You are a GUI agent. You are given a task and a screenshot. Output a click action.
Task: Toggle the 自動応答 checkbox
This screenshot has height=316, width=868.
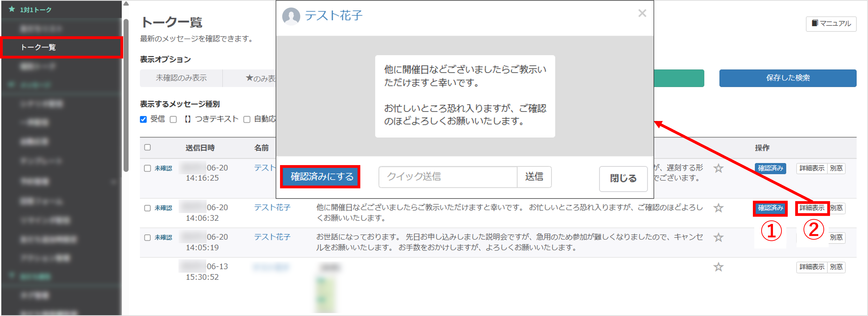tap(247, 119)
